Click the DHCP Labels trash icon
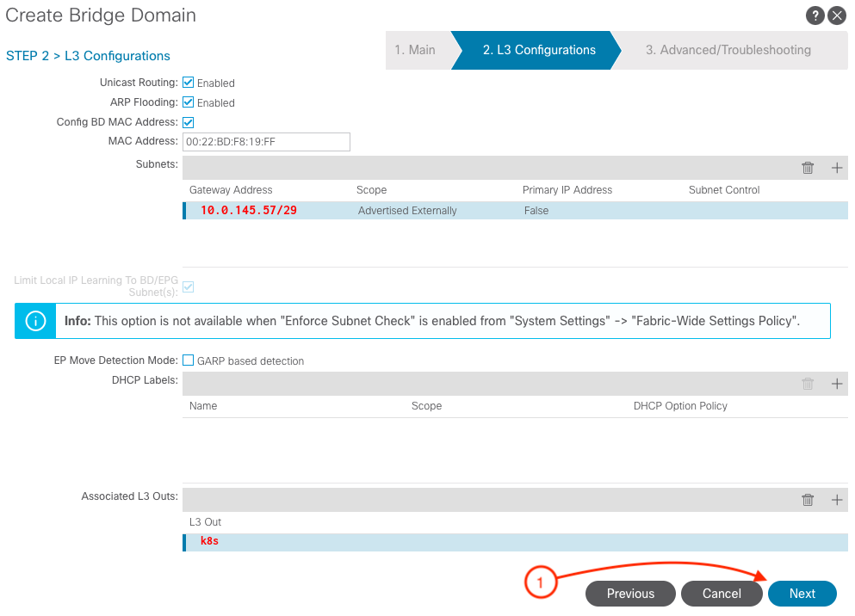Image resolution: width=855 pixels, height=616 pixels. [808, 384]
